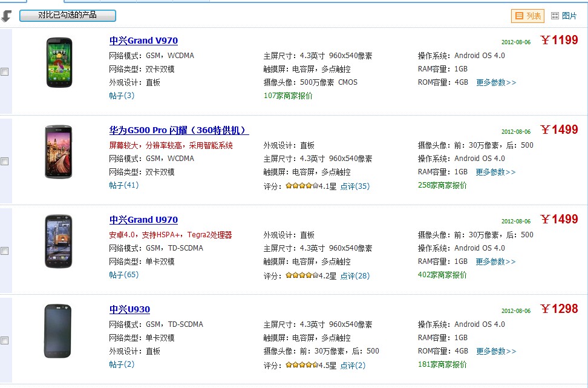Switch to 图片 picture view

pyautogui.click(x=564, y=16)
